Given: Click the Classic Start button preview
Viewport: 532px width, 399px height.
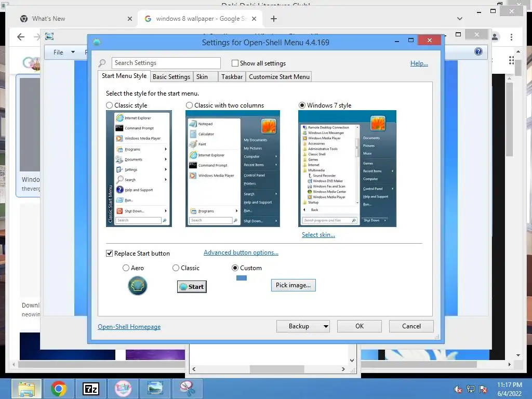Looking at the screenshot, I should [192, 287].
